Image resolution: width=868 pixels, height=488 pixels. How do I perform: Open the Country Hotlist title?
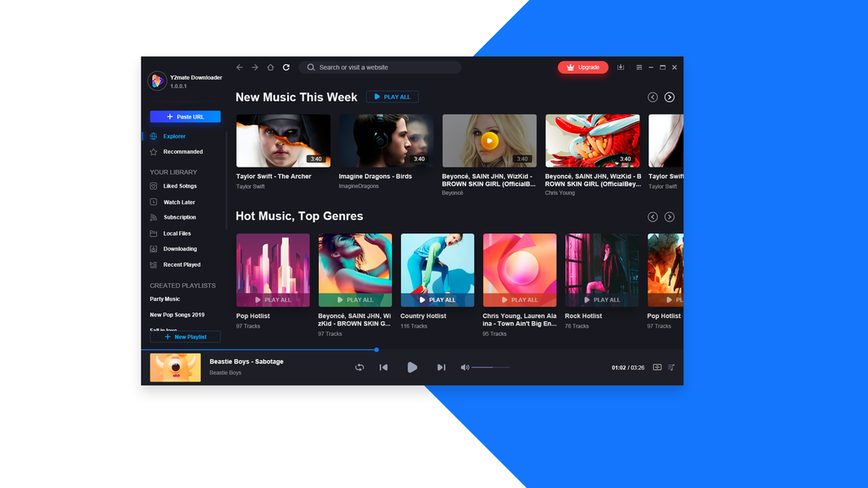click(423, 316)
